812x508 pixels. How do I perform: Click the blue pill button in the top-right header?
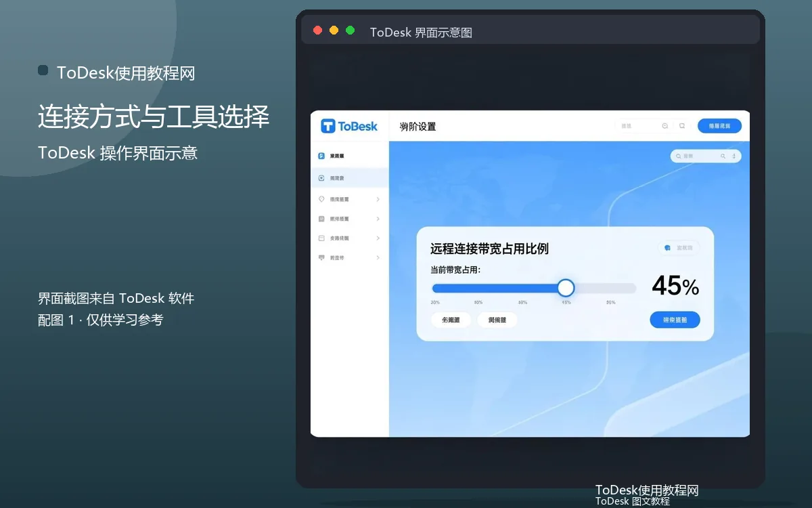(x=719, y=126)
